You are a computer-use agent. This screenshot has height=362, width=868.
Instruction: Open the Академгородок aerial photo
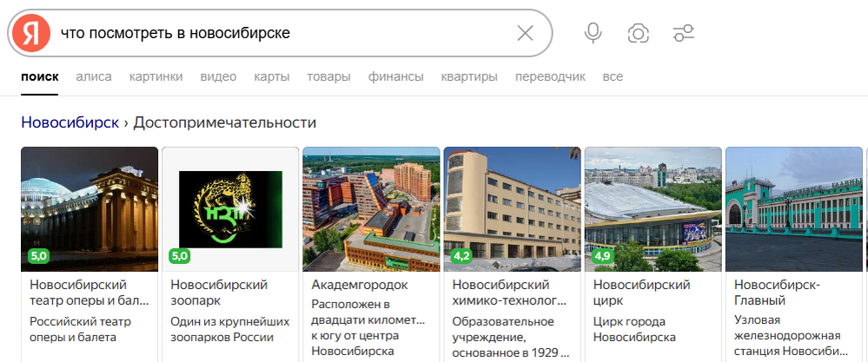(x=372, y=209)
